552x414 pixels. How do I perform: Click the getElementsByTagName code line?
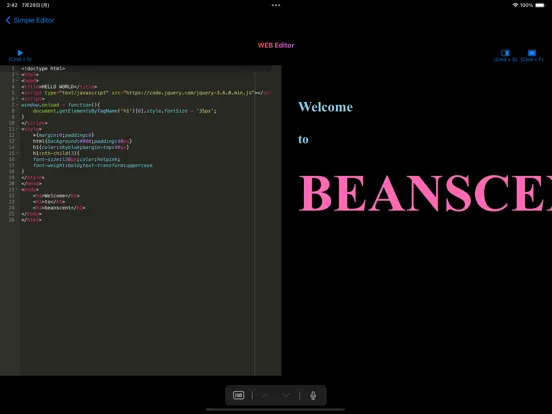(125, 111)
